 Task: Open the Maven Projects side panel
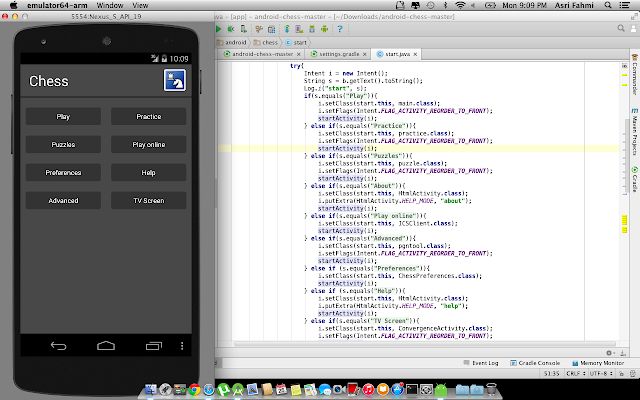634,132
